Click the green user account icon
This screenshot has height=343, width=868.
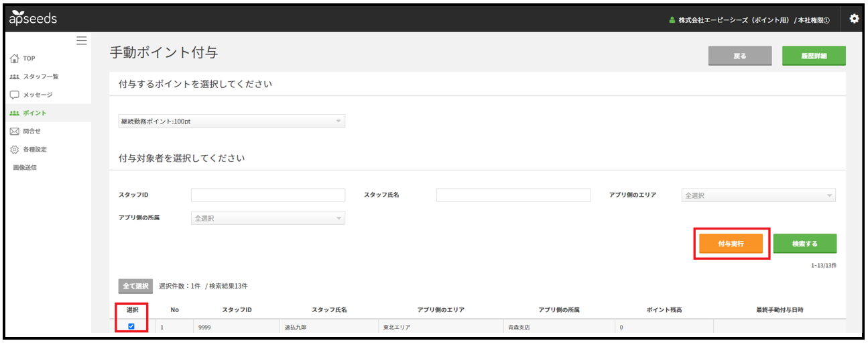coord(672,20)
